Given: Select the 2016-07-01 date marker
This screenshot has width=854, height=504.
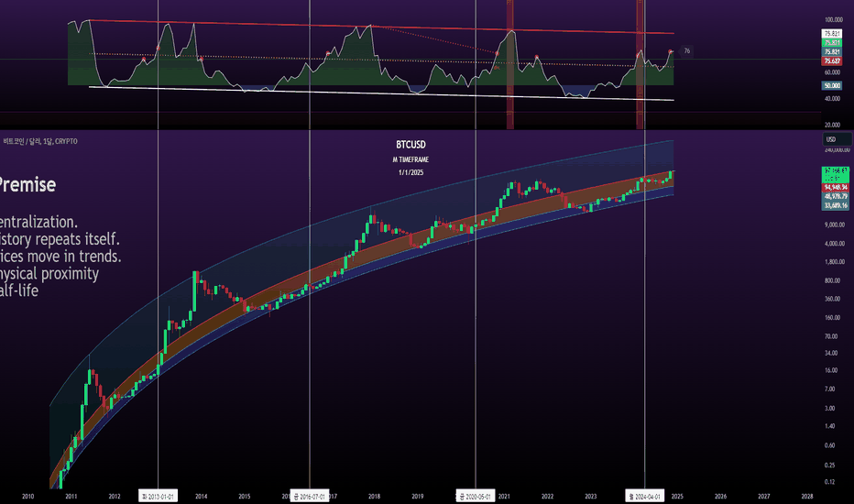Looking at the screenshot, I should [310, 497].
